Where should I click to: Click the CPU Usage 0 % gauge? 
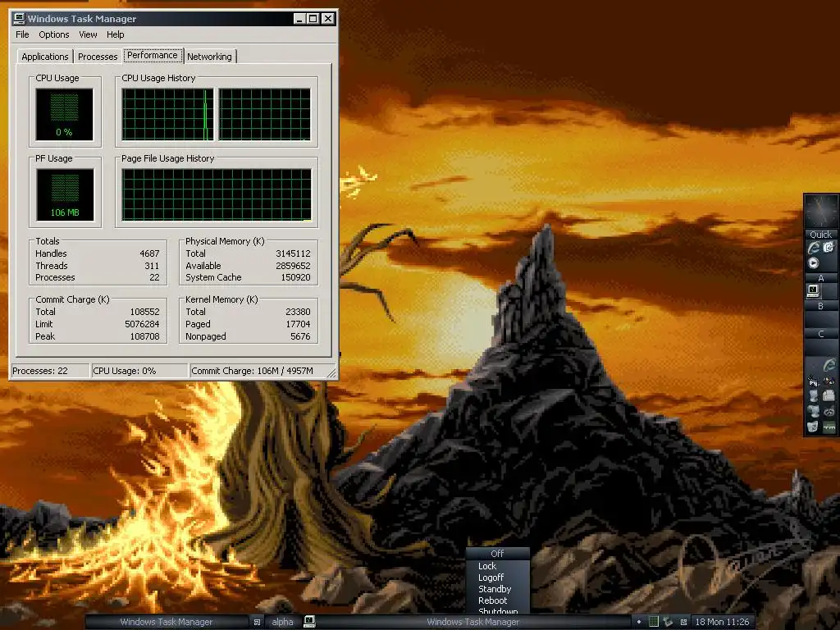(64, 115)
